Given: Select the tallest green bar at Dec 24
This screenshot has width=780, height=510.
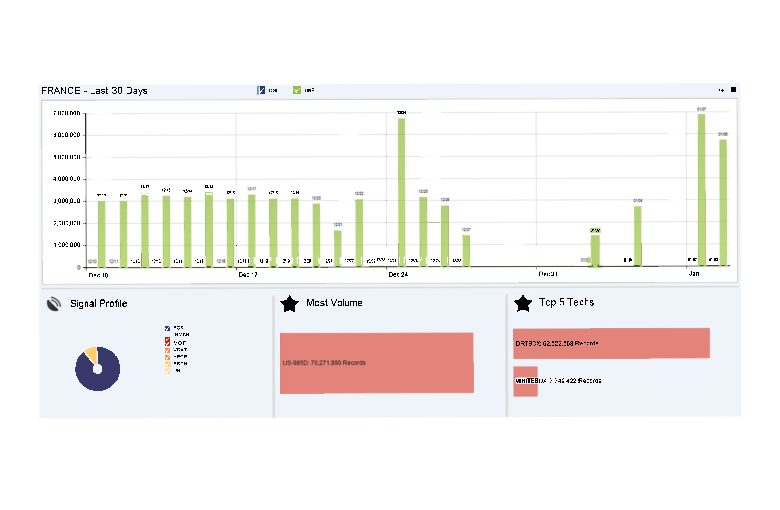Looking at the screenshot, I should pyautogui.click(x=401, y=193).
